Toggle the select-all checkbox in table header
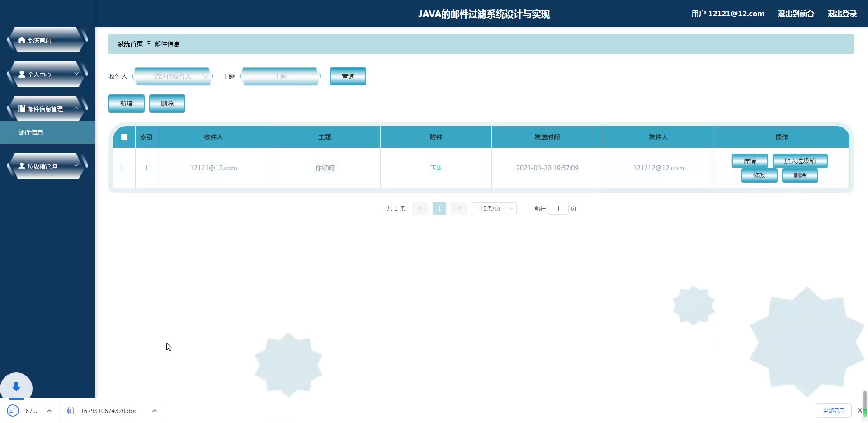The height and width of the screenshot is (423, 868). [x=124, y=137]
